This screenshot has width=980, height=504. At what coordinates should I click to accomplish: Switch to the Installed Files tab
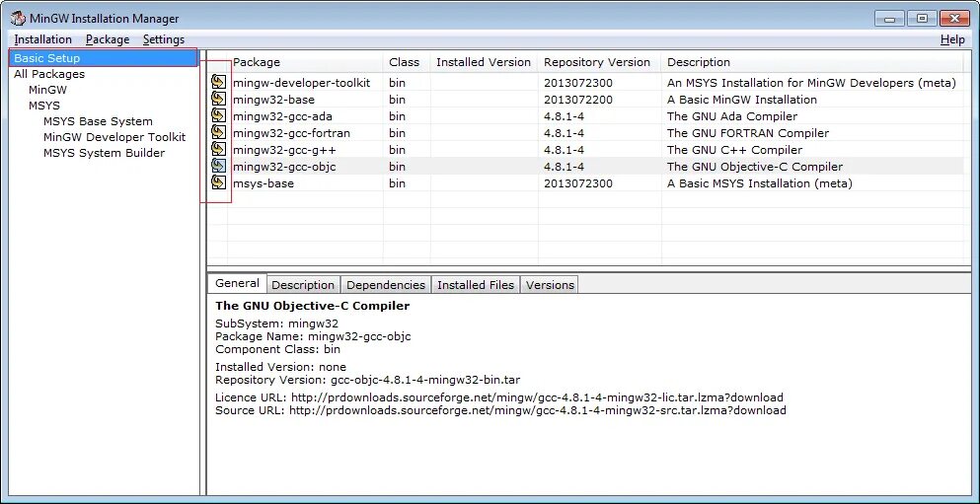(476, 285)
